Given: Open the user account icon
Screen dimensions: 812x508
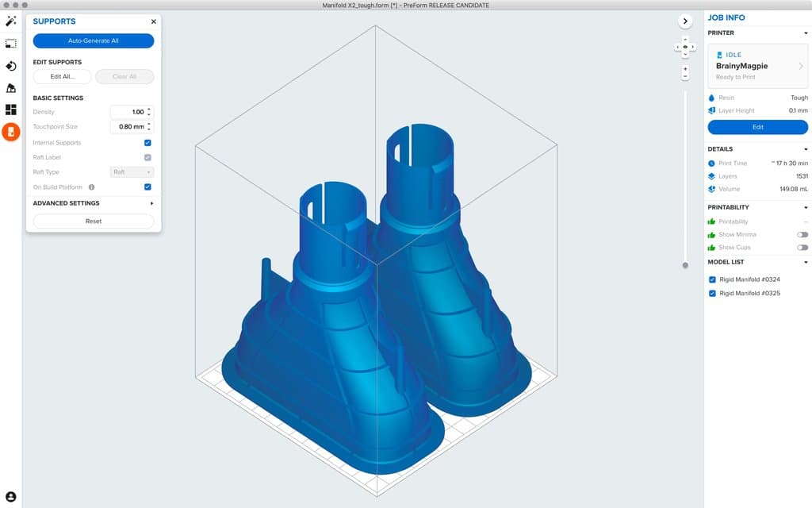Looking at the screenshot, I should (11, 496).
